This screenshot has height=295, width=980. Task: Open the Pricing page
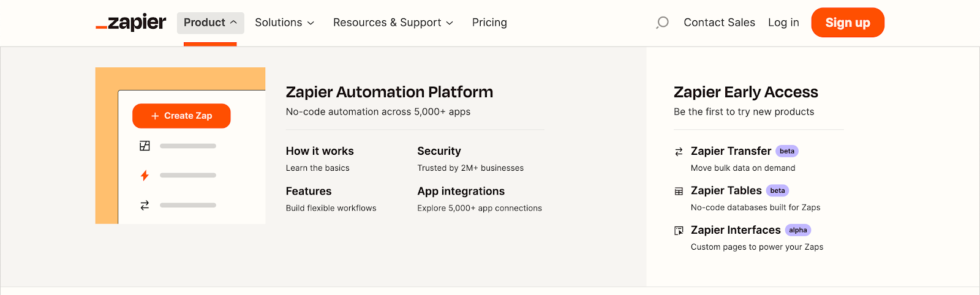pos(489,23)
